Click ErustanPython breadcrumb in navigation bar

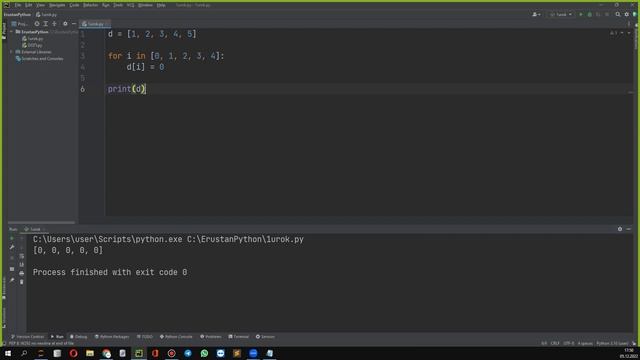(17, 14)
